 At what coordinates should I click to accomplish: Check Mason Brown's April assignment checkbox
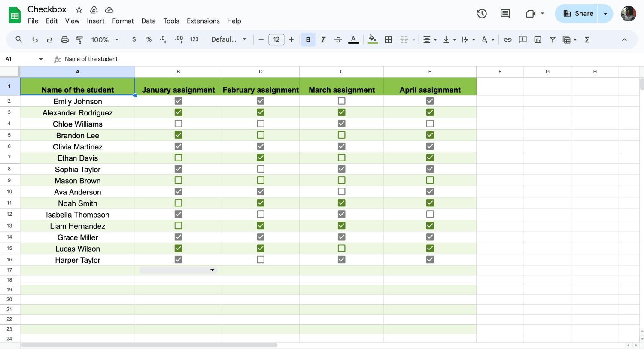(430, 180)
